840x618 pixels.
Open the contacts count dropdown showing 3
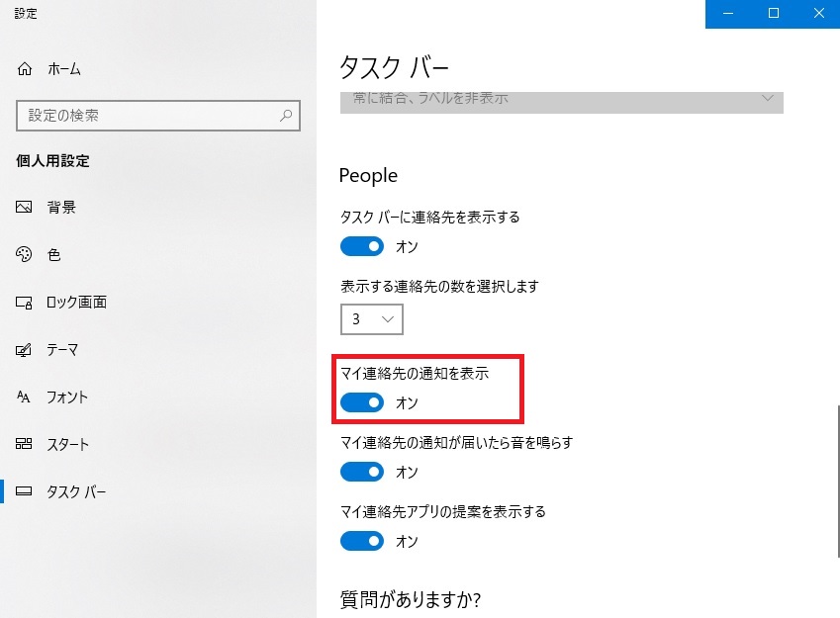point(372,319)
